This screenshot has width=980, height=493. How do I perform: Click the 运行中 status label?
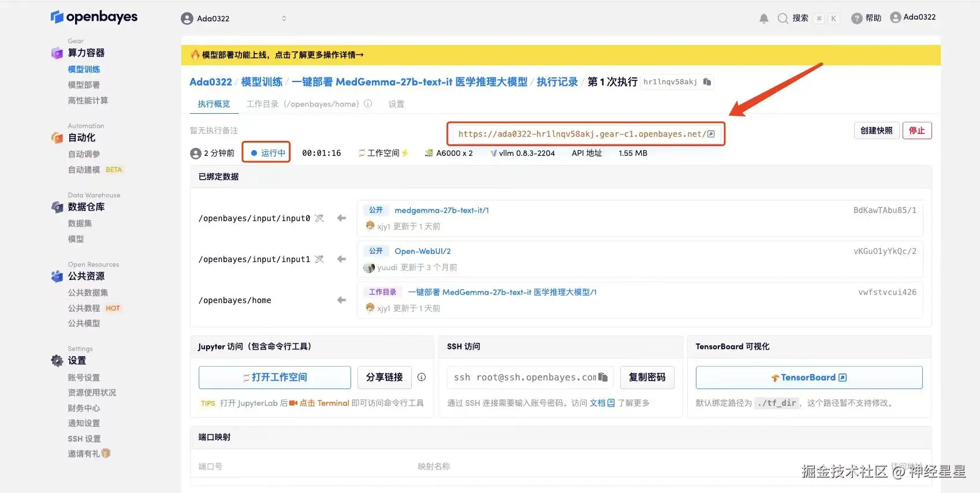tap(267, 153)
